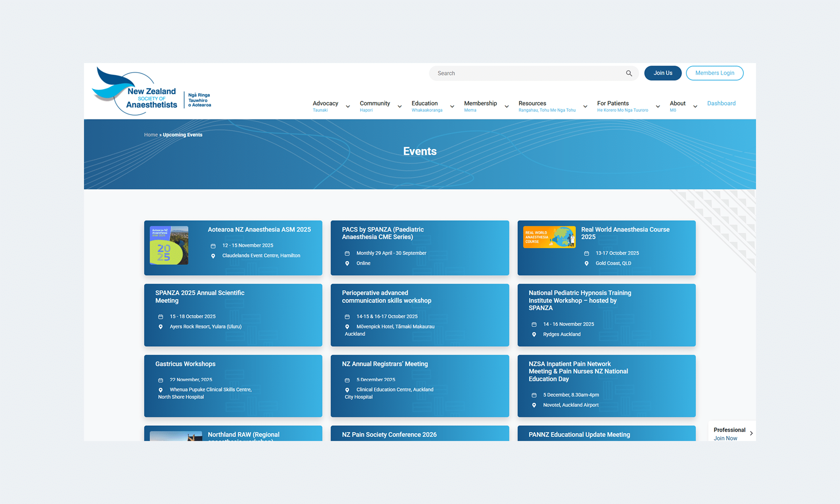Click location pin beside Mövenpick Hotel

[x=347, y=327]
